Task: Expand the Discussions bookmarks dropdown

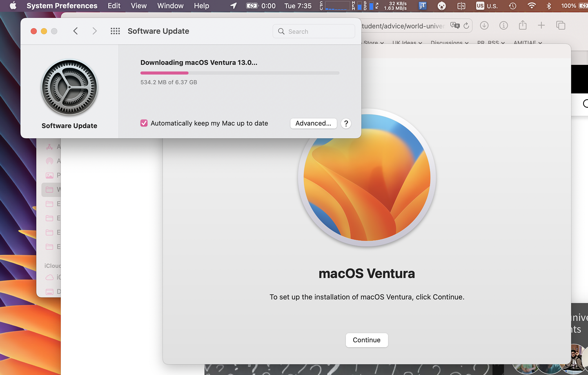Action: pyautogui.click(x=450, y=42)
